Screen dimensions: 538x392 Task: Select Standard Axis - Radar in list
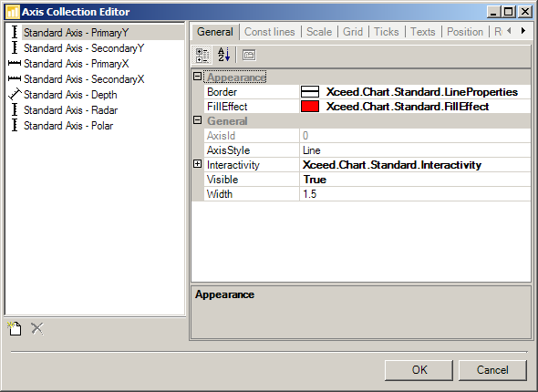(x=71, y=110)
